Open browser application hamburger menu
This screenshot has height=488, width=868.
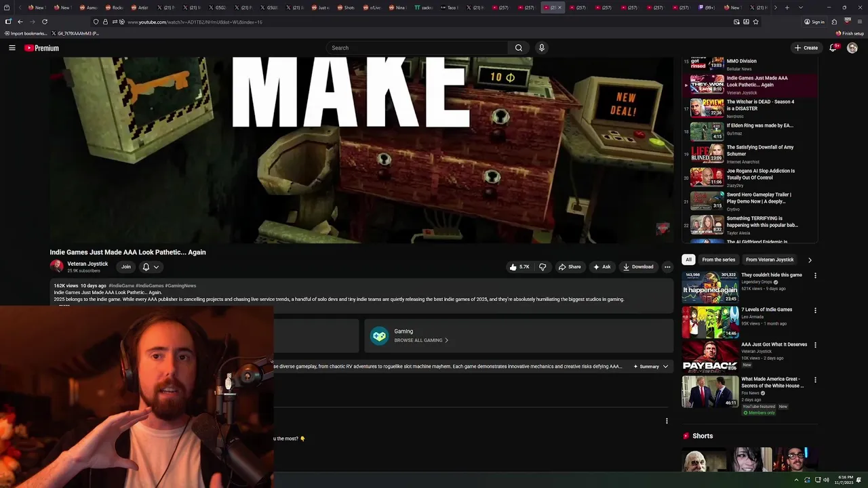click(x=859, y=22)
